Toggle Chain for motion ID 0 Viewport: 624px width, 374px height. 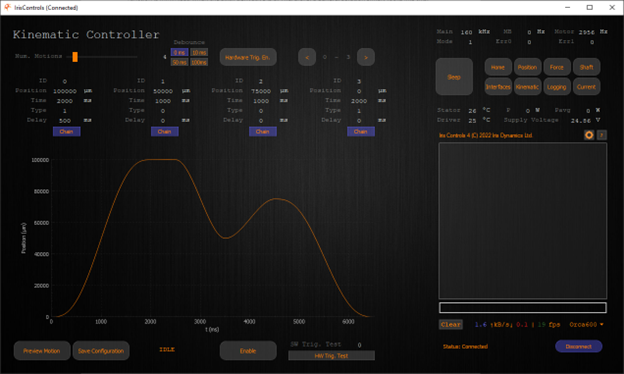pos(66,132)
